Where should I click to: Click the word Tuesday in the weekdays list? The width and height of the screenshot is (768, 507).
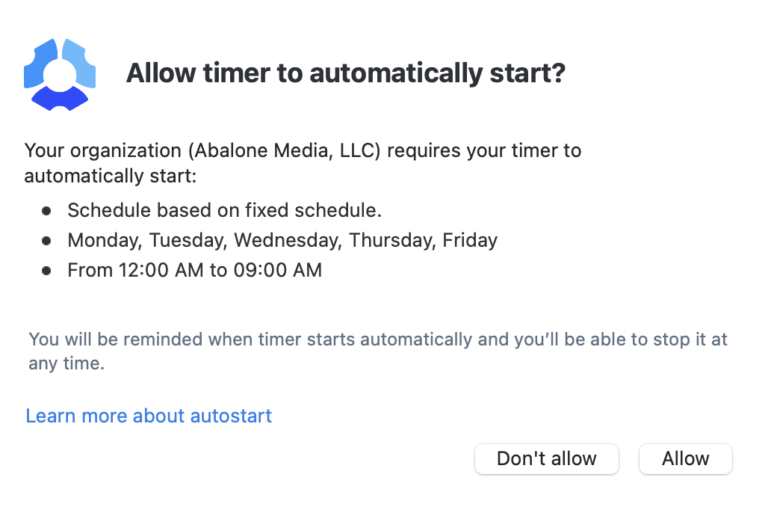186,240
